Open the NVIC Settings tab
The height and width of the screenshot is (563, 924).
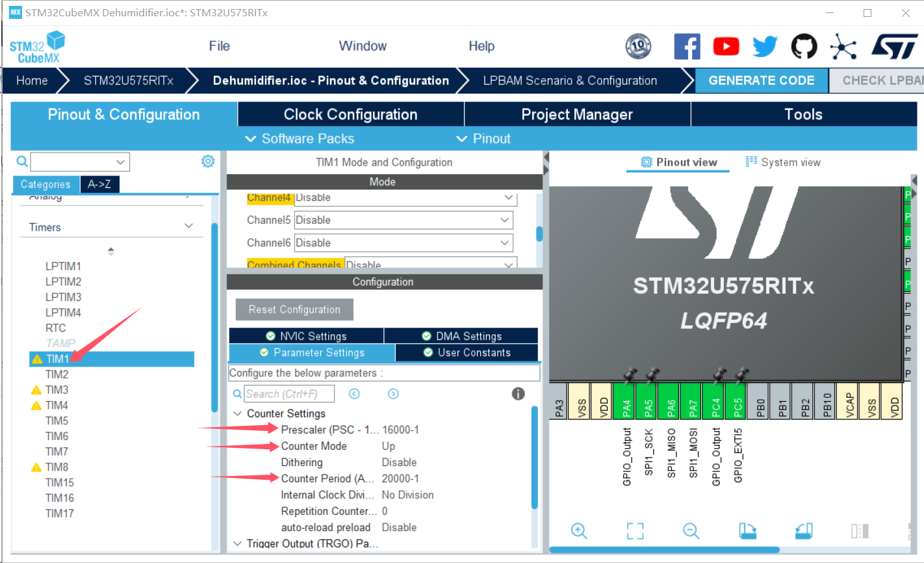point(306,336)
